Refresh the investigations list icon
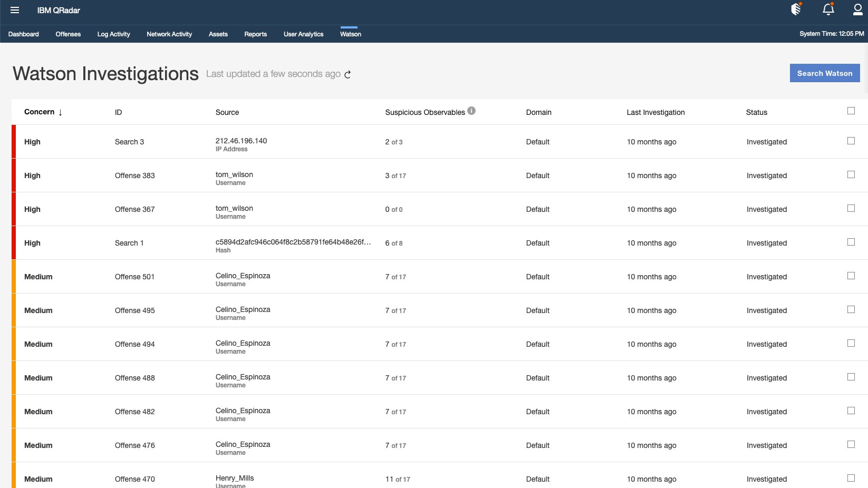 348,75
